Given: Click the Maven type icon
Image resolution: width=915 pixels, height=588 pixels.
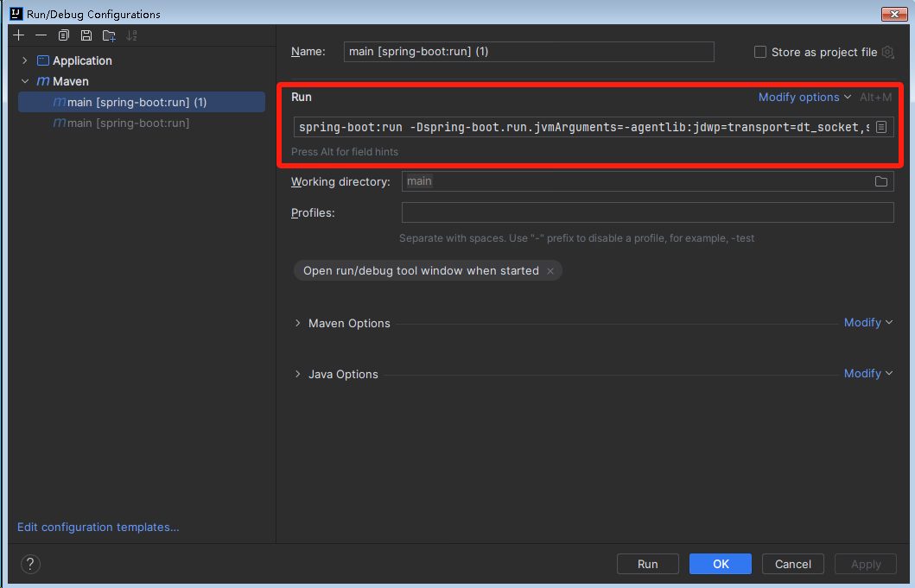Looking at the screenshot, I should pos(43,82).
